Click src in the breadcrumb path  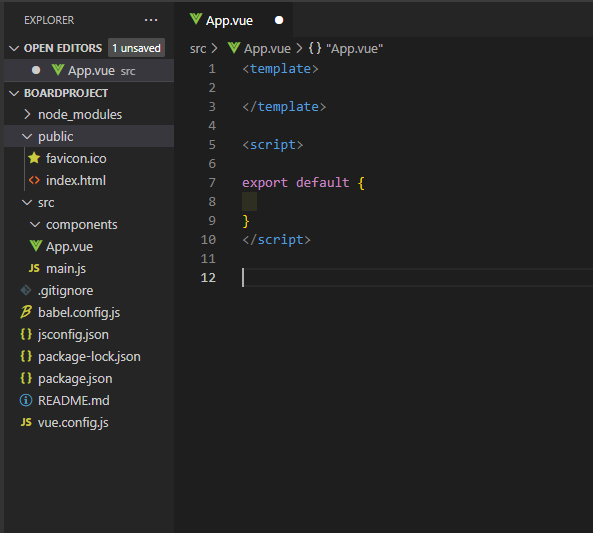[198, 48]
